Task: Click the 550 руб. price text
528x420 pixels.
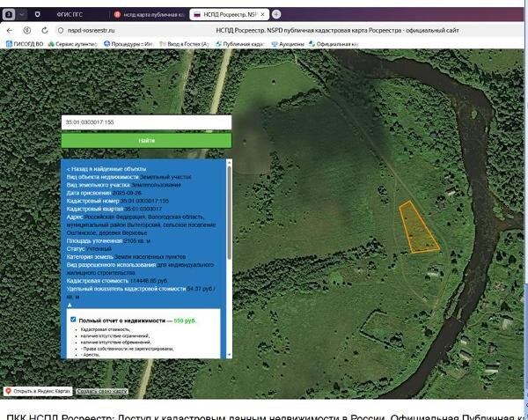Action: pyautogui.click(x=185, y=321)
